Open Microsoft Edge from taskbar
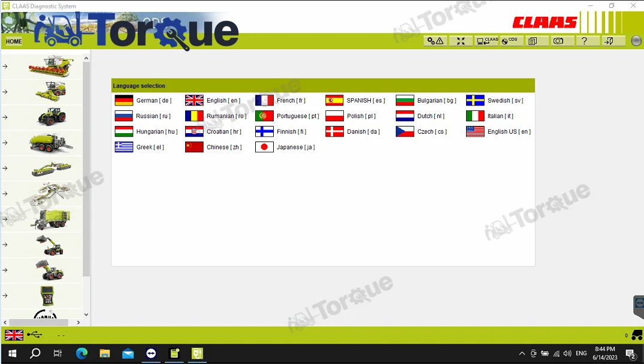The image size is (644, 364). click(x=81, y=354)
